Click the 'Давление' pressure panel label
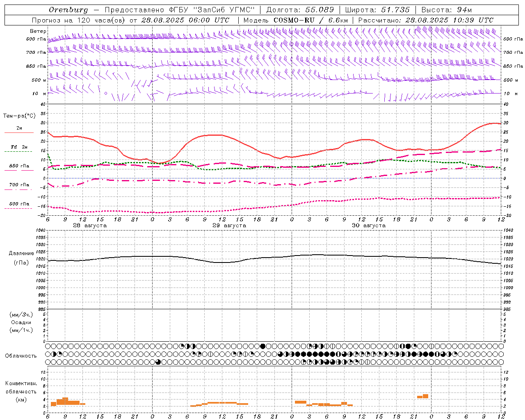The width and height of the screenshot is (525, 420). point(21,253)
